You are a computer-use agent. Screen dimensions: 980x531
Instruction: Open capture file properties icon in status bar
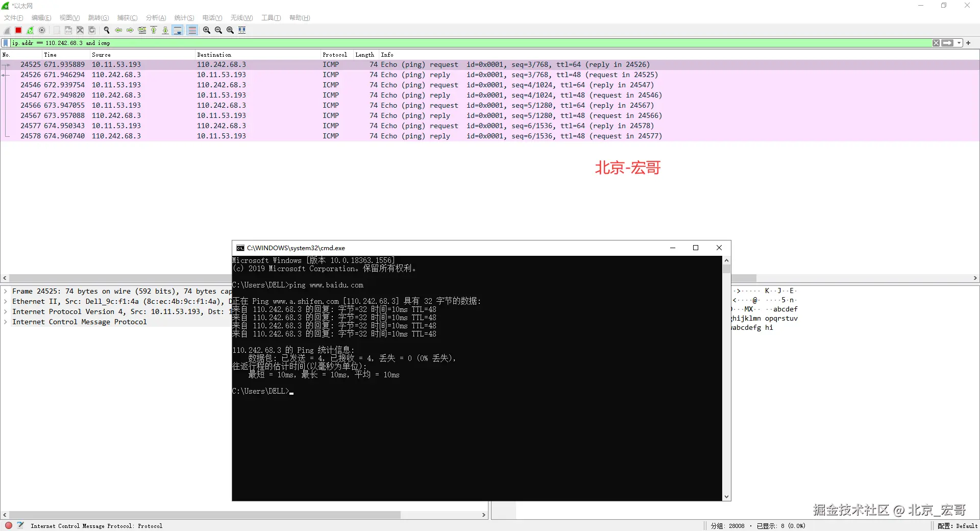[20, 525]
